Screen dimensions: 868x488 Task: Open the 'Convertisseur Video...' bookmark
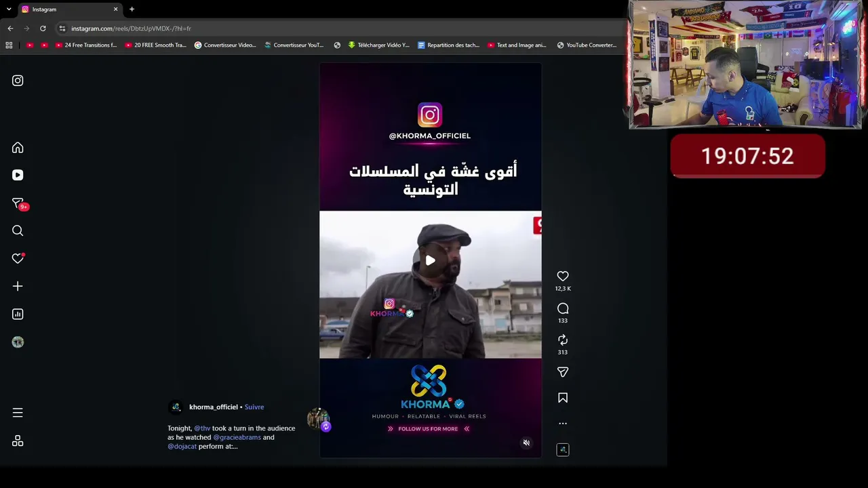[x=225, y=45]
